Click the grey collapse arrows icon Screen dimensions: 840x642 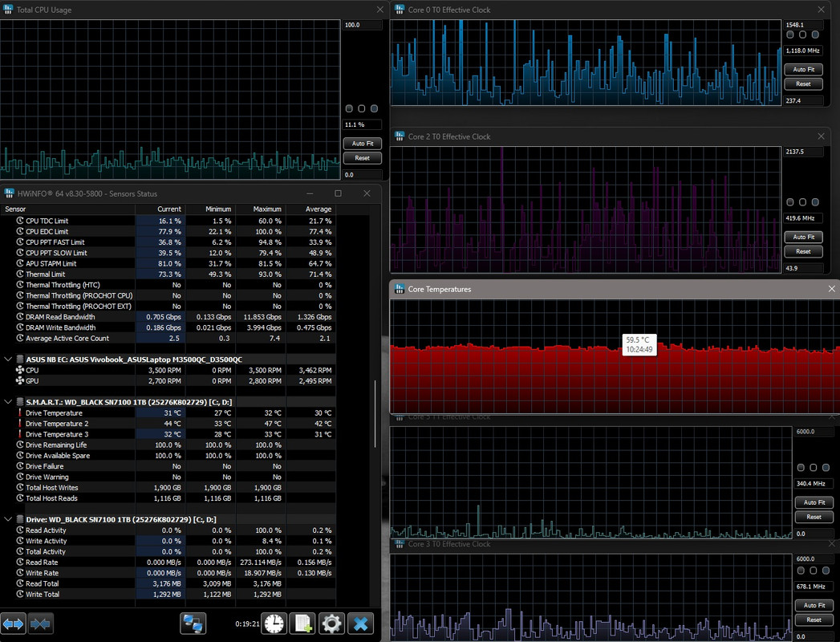coord(41,624)
